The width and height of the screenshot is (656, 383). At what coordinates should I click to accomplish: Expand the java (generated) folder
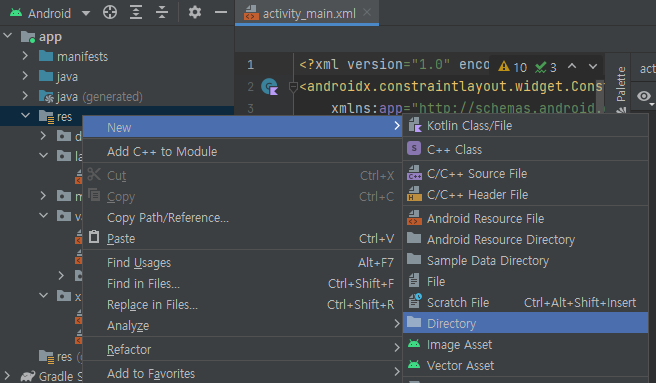point(25,96)
